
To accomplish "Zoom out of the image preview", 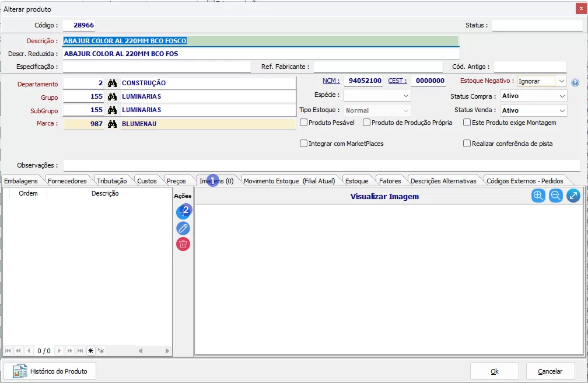I will 556,196.
